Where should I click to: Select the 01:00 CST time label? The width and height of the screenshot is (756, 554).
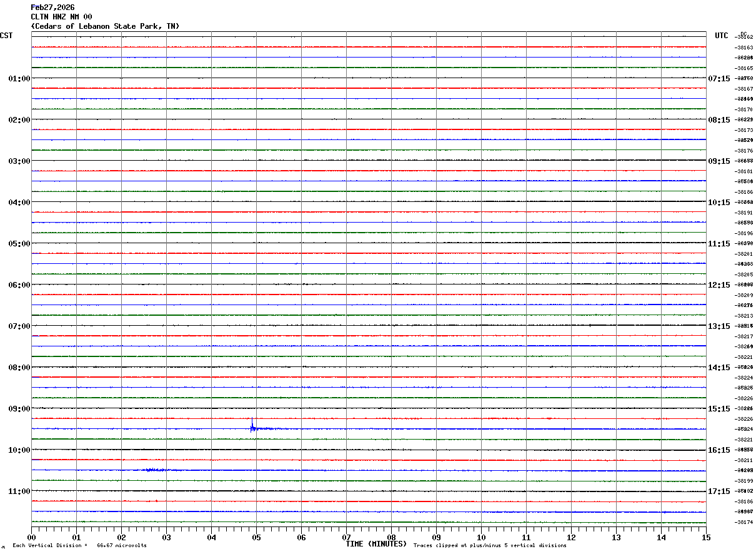pos(19,79)
